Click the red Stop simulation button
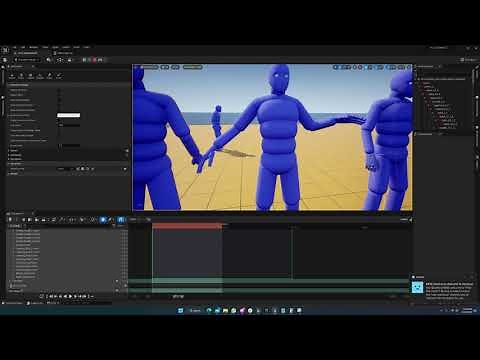Viewport: 480px width, 360px height. pos(95,60)
